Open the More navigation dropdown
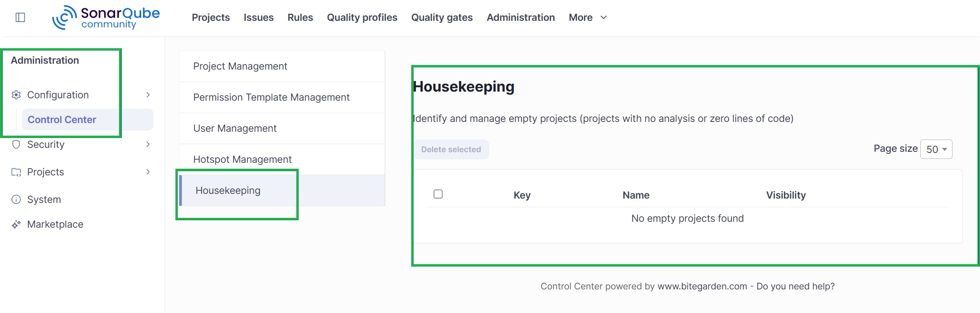This screenshot has width=980, height=313. pyautogui.click(x=587, y=17)
